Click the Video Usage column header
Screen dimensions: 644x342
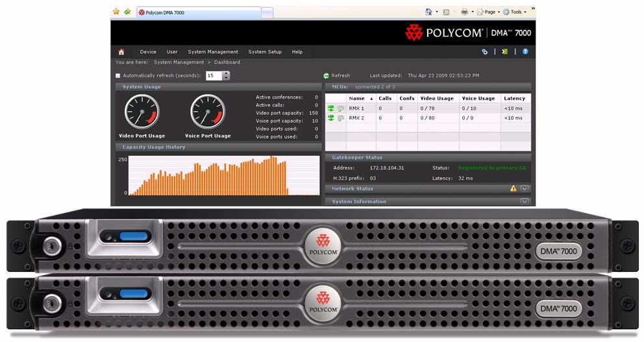click(x=438, y=99)
